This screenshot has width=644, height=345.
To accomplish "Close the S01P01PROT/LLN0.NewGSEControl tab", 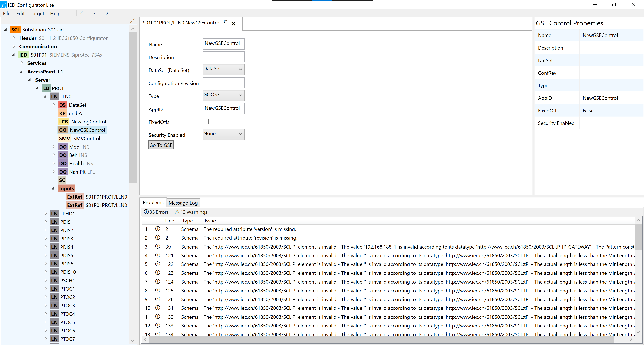I will coord(233,23).
